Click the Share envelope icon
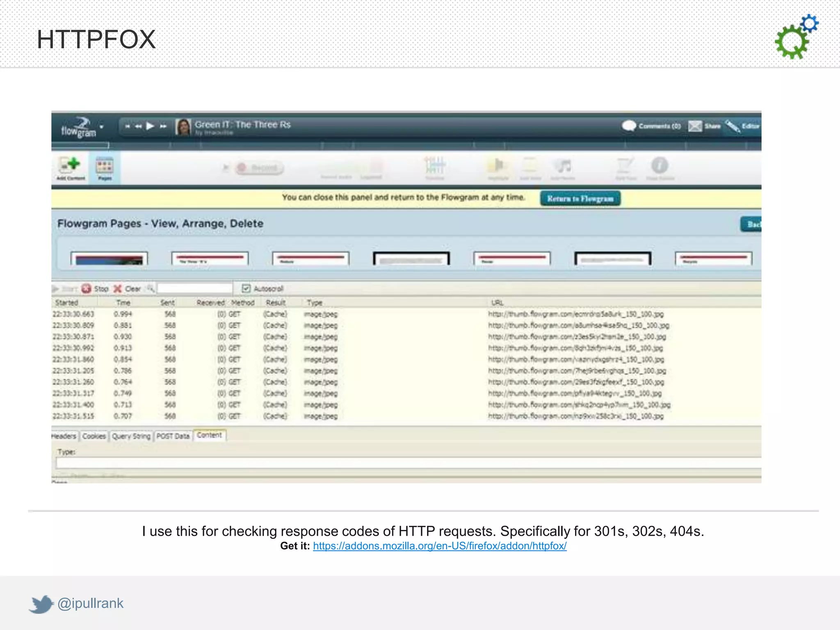Image resolution: width=840 pixels, height=630 pixels. pyautogui.click(x=695, y=126)
